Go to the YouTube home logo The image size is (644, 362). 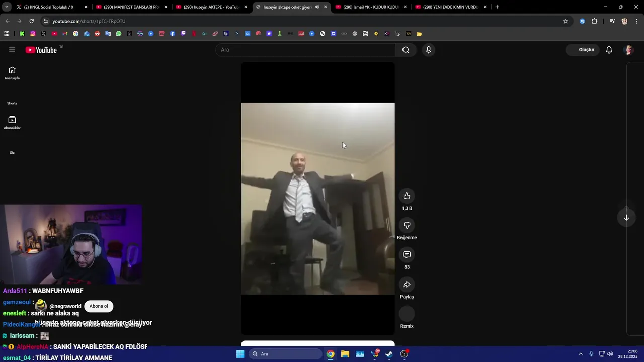pyautogui.click(x=41, y=50)
